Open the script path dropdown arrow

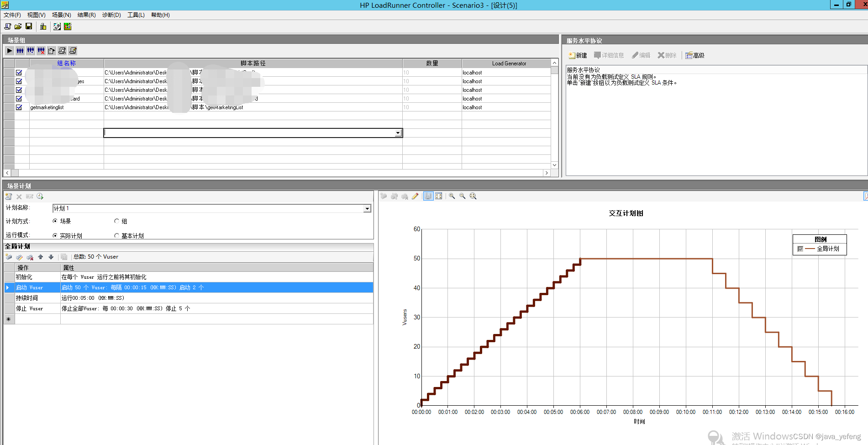tap(398, 133)
